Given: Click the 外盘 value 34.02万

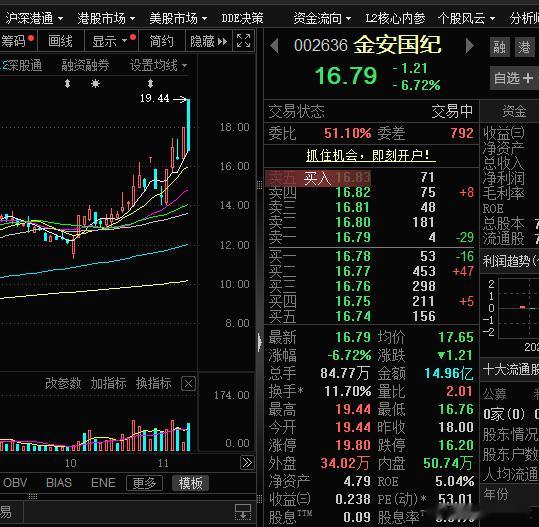Looking at the screenshot, I should click(345, 463).
